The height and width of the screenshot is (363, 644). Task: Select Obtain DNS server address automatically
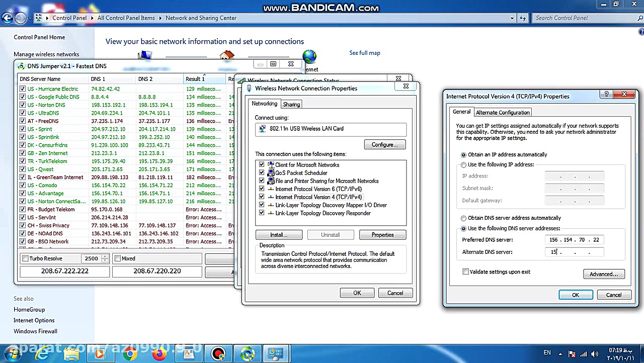[x=463, y=218]
